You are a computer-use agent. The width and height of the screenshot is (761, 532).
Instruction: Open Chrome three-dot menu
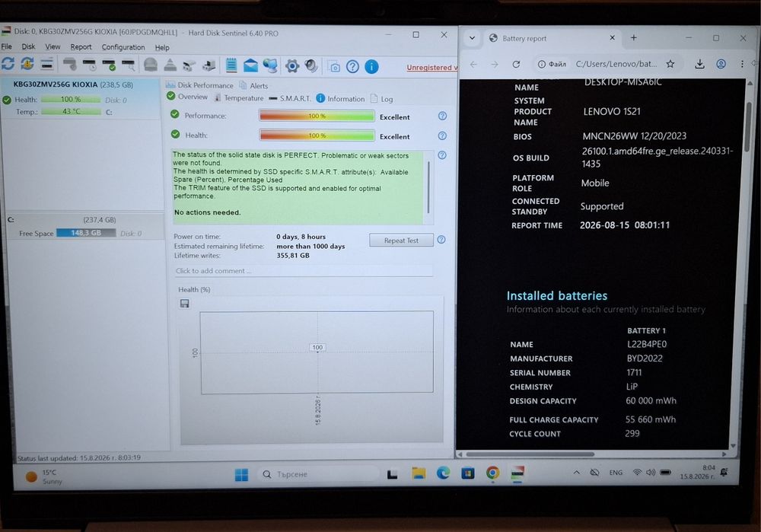coord(742,64)
